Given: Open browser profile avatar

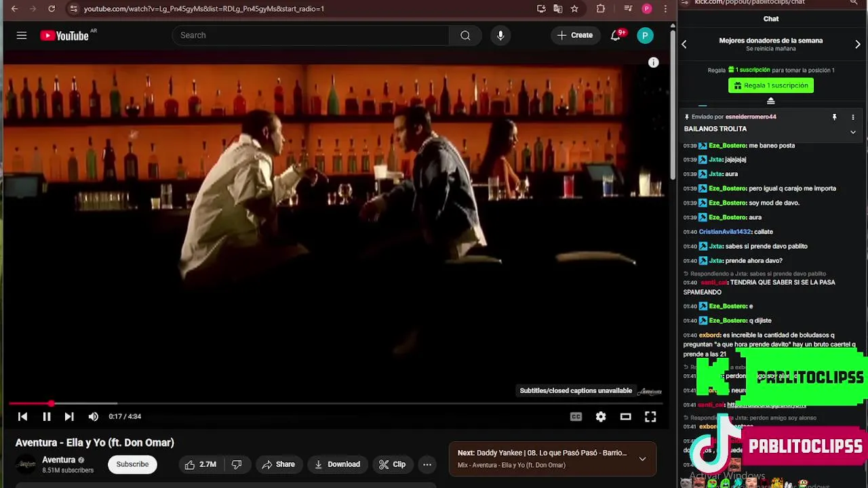Looking at the screenshot, I should coord(647,9).
